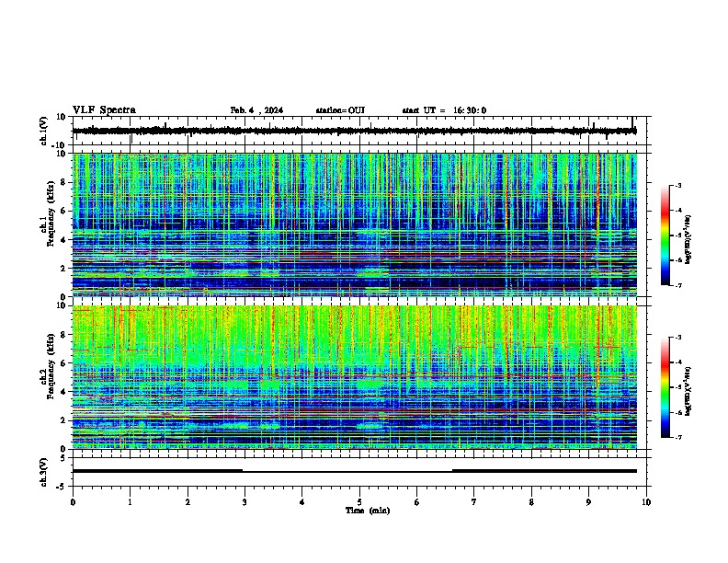Click the "station=OUI" header label
This screenshot has height=563, width=728.
click(x=340, y=110)
